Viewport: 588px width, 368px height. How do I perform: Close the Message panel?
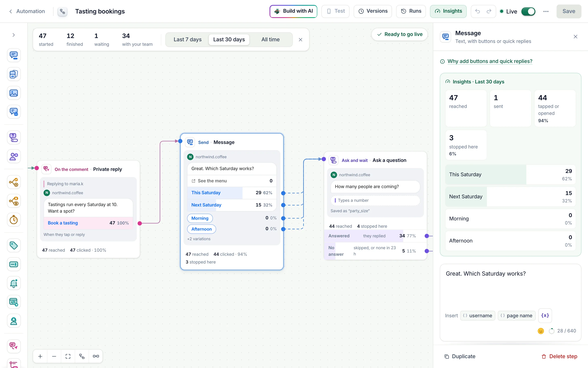[x=575, y=37]
